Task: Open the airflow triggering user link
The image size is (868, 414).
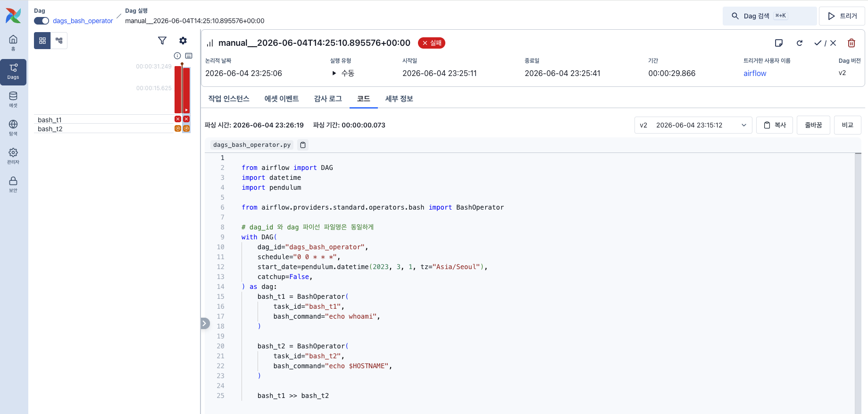Action: [755, 73]
